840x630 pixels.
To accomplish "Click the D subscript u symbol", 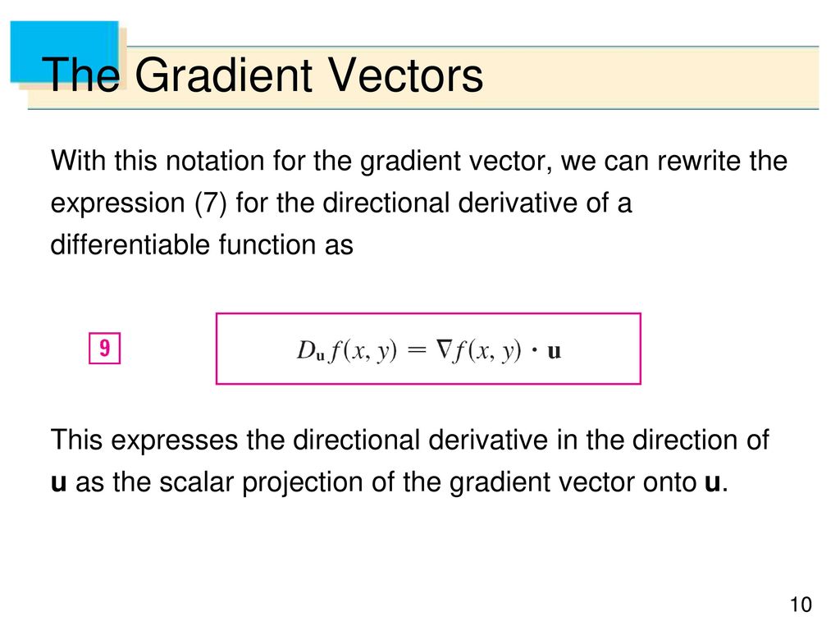I will click(x=311, y=351).
